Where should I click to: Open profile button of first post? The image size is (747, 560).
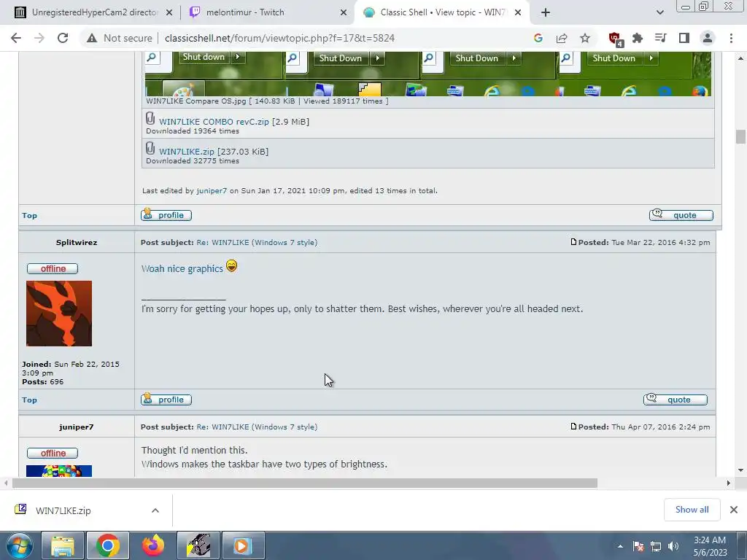point(166,215)
